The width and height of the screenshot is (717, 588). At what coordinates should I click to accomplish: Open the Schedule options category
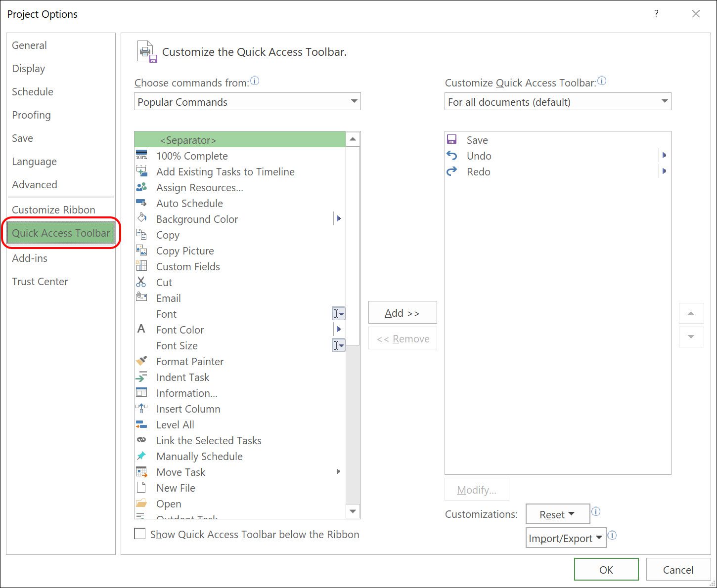[x=61, y=91]
